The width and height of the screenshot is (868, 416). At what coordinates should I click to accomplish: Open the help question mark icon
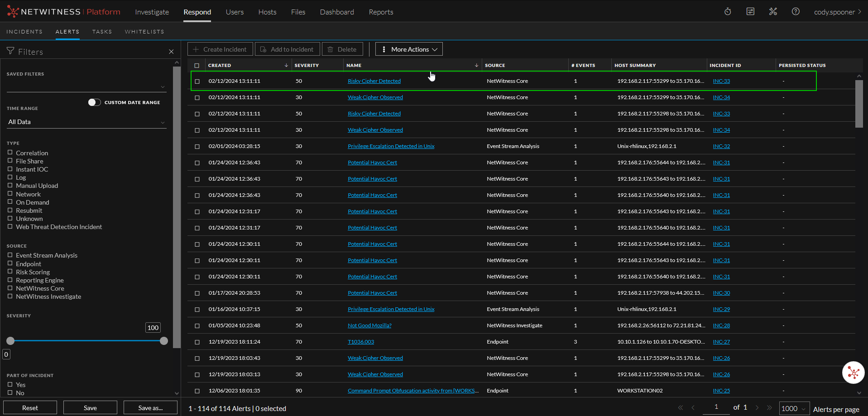796,12
